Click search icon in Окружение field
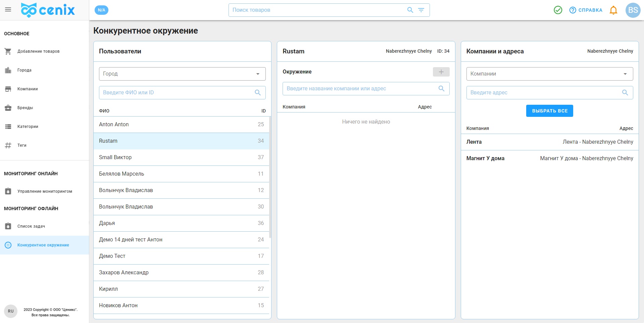 click(x=441, y=89)
